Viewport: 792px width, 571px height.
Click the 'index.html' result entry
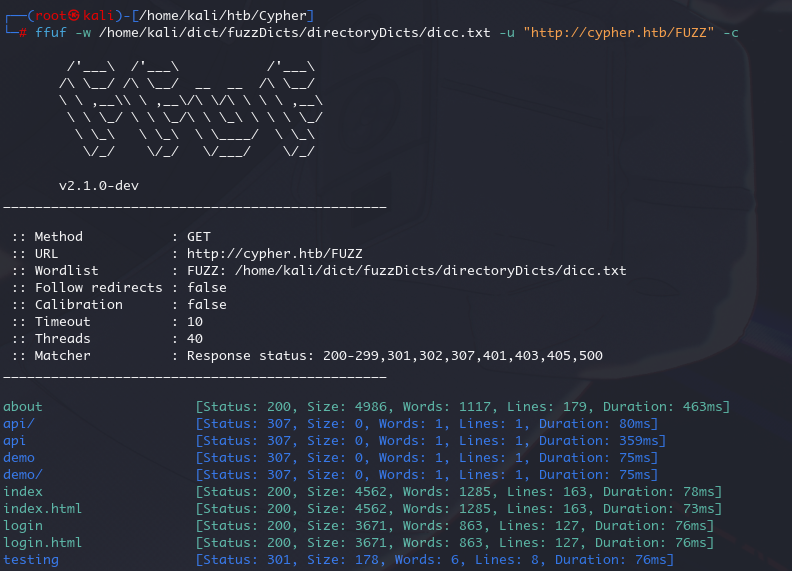(x=42, y=509)
